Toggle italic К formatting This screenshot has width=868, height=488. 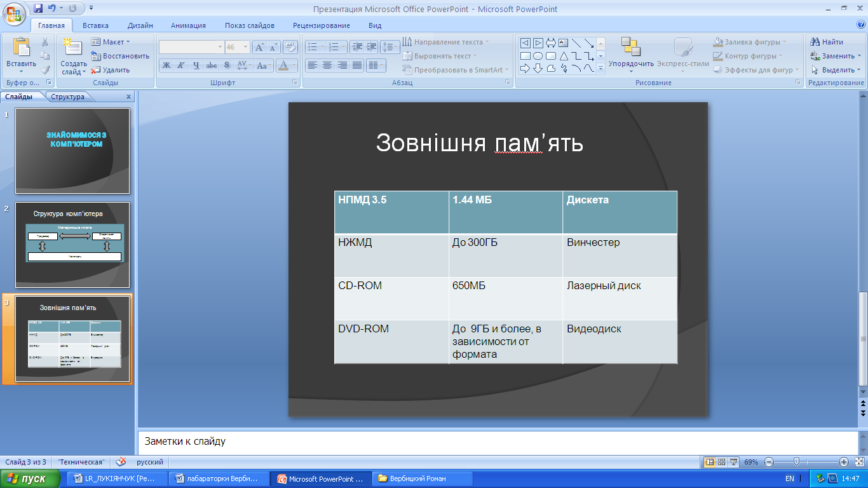point(181,65)
